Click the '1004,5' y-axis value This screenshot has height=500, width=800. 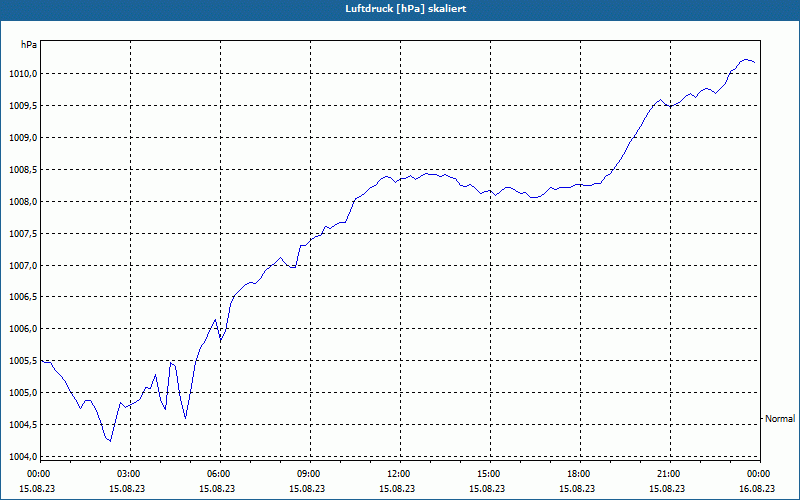point(23,424)
